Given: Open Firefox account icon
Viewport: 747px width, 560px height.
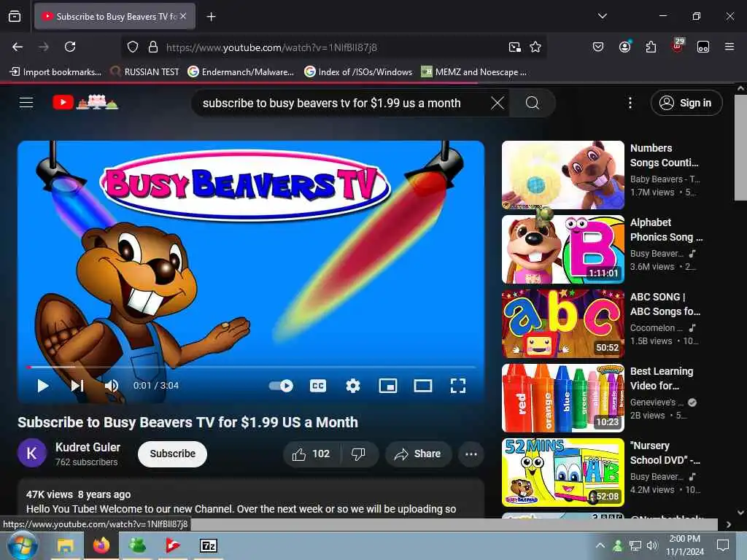Looking at the screenshot, I should click(x=624, y=47).
